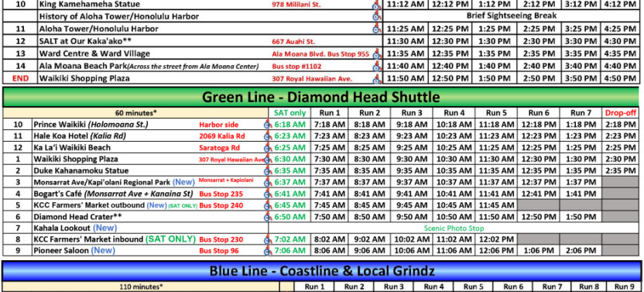Click wheelchair icon on Pioneer Saloon row
This screenshot has height=292, width=644.
[268, 250]
